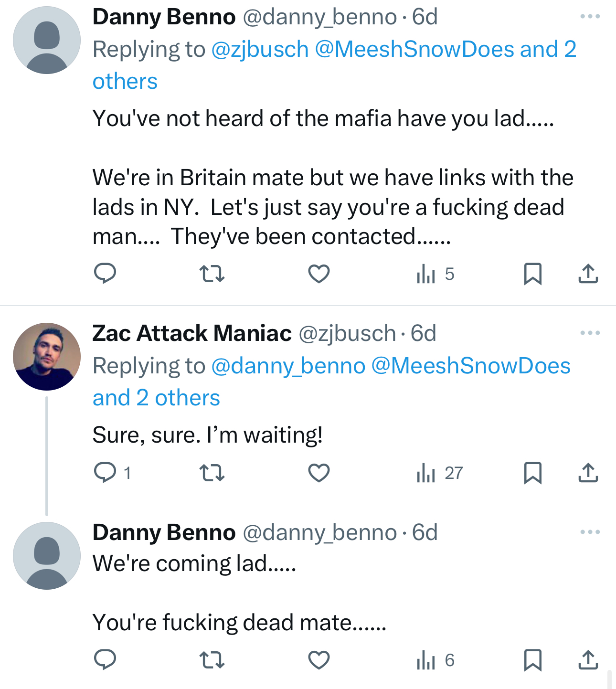Open more options on first Danny Benno tweet
616x689 pixels.
590,17
